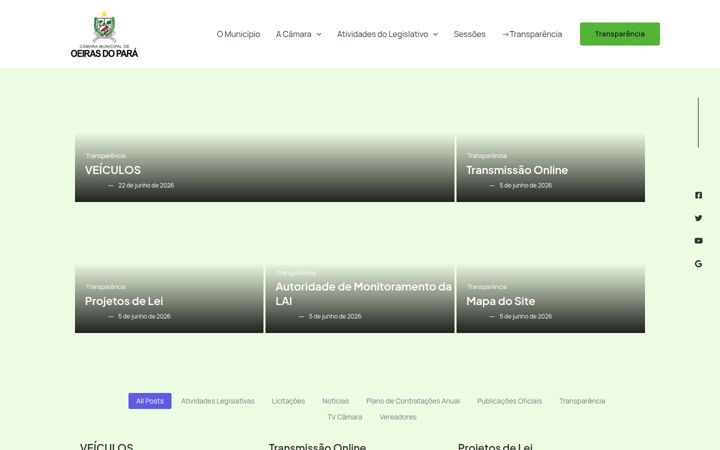Open the VEÍCULOS featured card title
Image resolution: width=720 pixels, height=450 pixels.
(x=113, y=170)
